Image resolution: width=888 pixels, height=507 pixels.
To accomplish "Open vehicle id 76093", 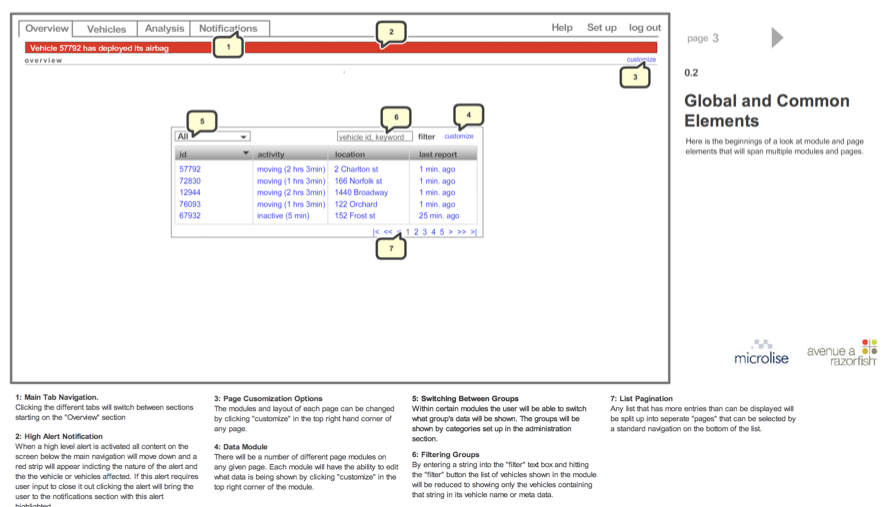I will (x=190, y=204).
